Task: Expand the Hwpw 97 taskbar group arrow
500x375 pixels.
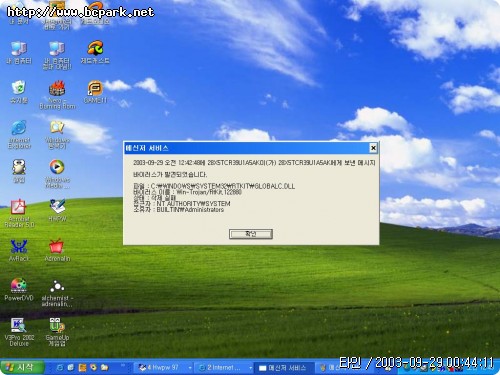Action: (x=190, y=368)
